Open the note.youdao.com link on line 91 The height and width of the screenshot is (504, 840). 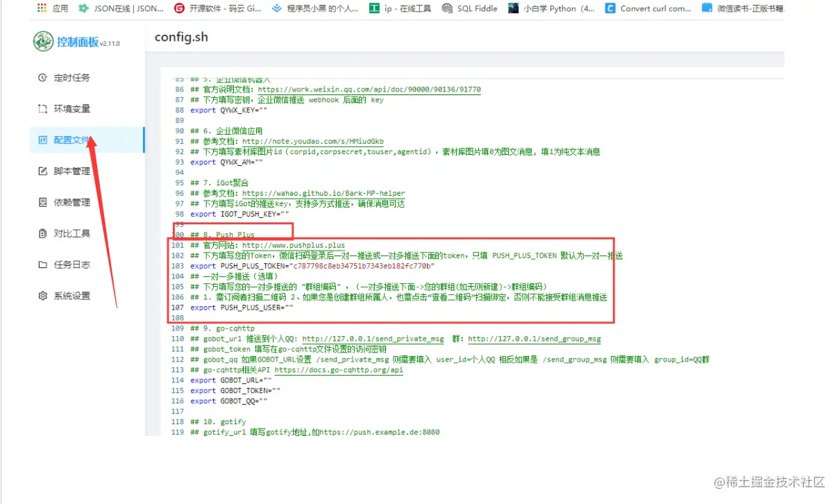point(313,142)
